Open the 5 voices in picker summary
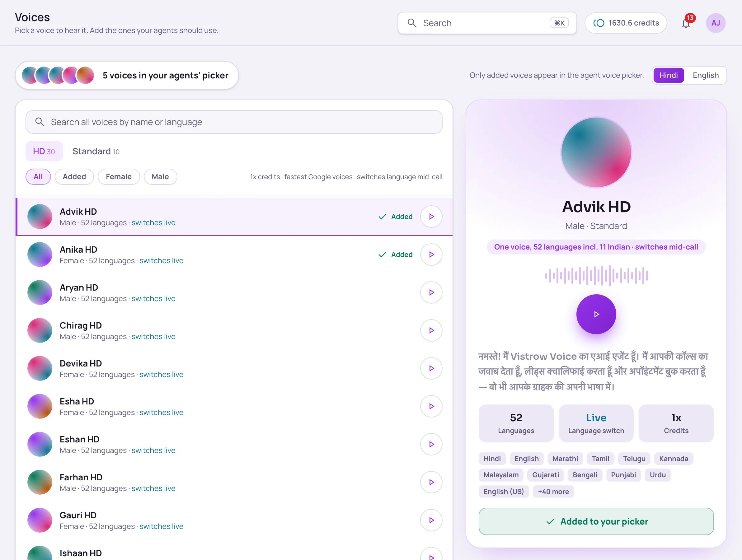The image size is (742, 560). 127,76
